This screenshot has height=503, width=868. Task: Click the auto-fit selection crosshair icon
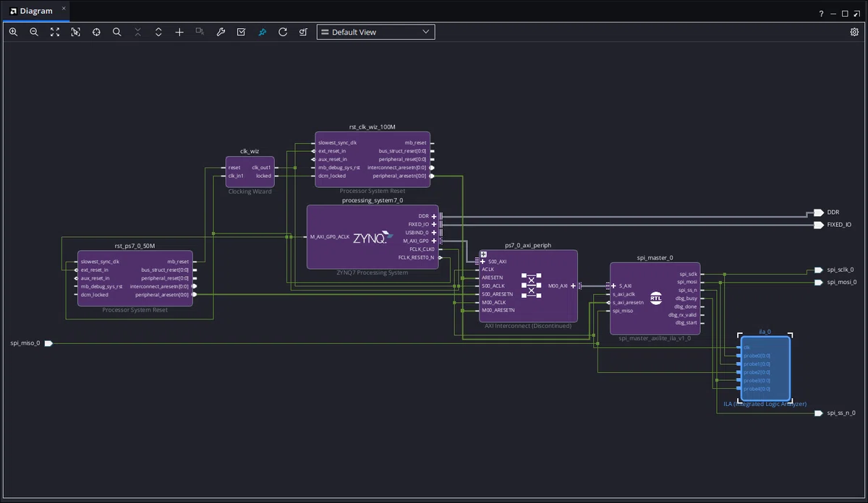[x=96, y=32]
